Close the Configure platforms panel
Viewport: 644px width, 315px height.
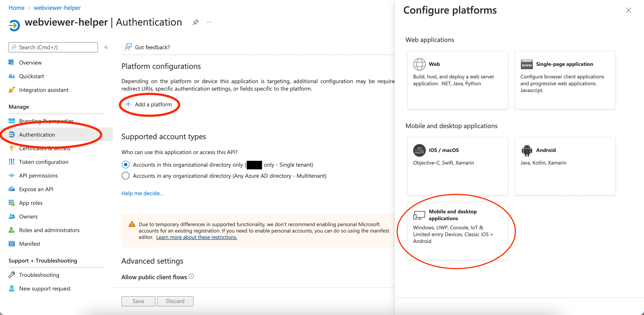(628, 10)
